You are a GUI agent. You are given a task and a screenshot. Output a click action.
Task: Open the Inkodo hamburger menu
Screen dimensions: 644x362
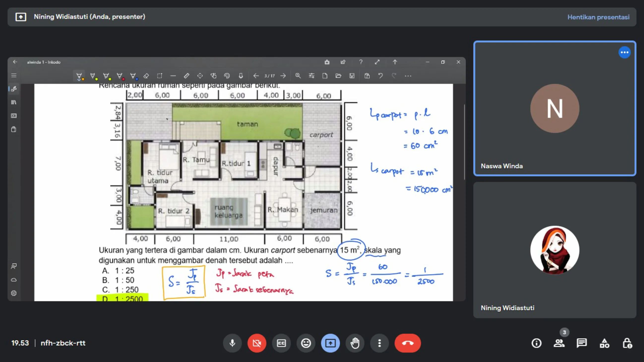pyautogui.click(x=14, y=76)
